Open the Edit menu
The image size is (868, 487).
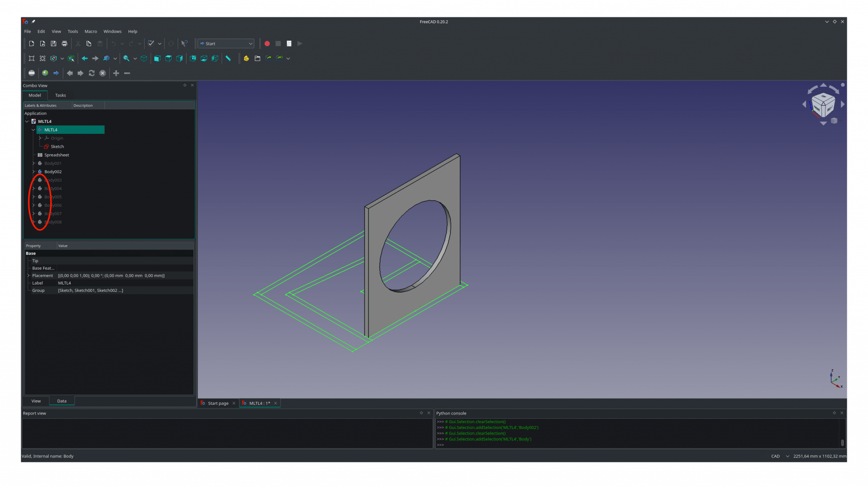(x=41, y=31)
